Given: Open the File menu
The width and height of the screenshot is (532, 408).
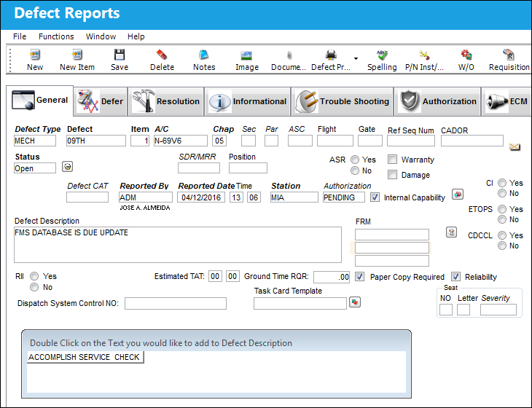Looking at the screenshot, I should [x=20, y=36].
